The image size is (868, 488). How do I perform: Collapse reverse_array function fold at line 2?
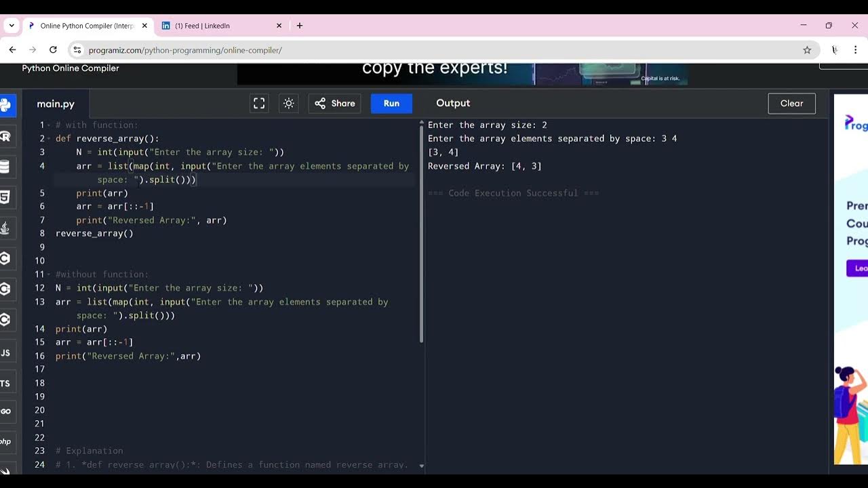(49, 139)
